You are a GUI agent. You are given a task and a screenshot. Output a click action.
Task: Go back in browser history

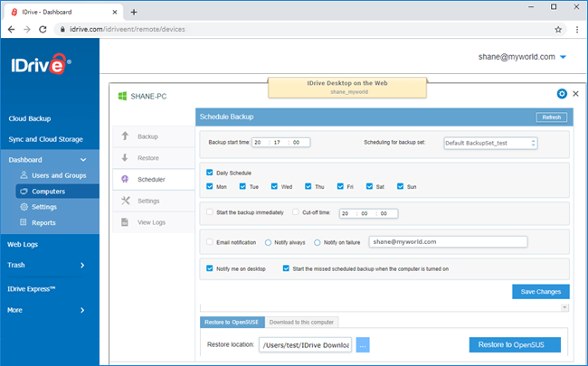pyautogui.click(x=11, y=29)
